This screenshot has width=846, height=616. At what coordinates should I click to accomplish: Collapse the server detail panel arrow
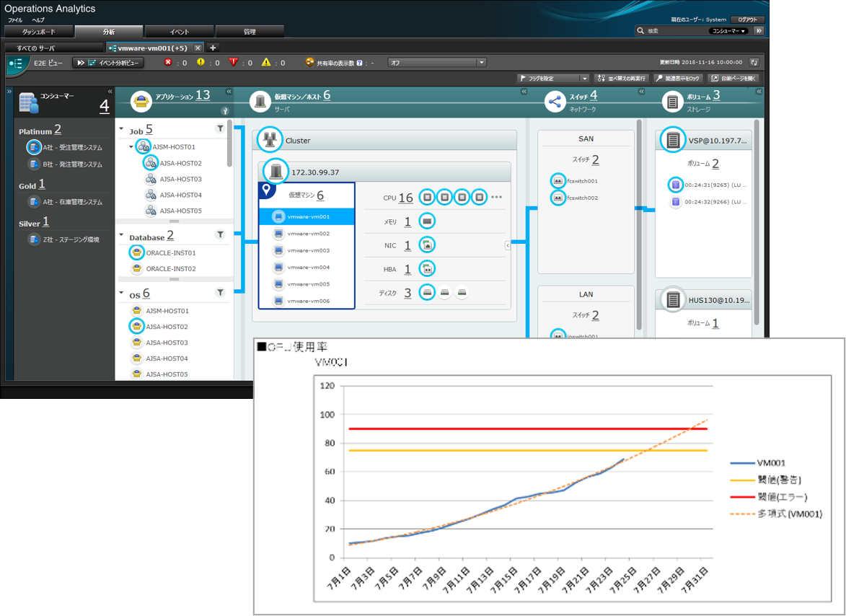pos(508,245)
